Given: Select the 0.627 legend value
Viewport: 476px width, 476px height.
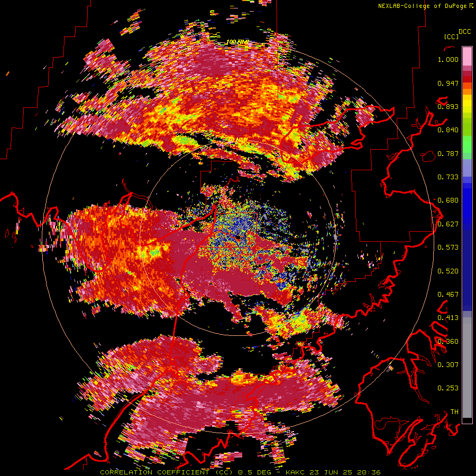Looking at the screenshot, I should point(448,224).
